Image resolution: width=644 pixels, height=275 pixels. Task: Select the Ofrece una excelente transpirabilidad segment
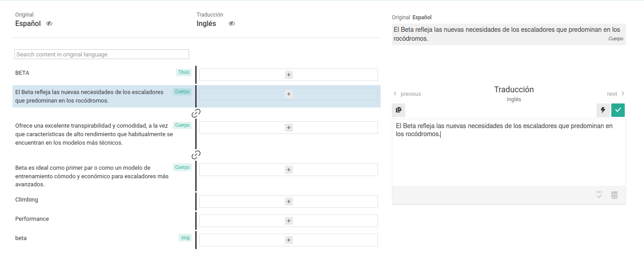tap(94, 134)
